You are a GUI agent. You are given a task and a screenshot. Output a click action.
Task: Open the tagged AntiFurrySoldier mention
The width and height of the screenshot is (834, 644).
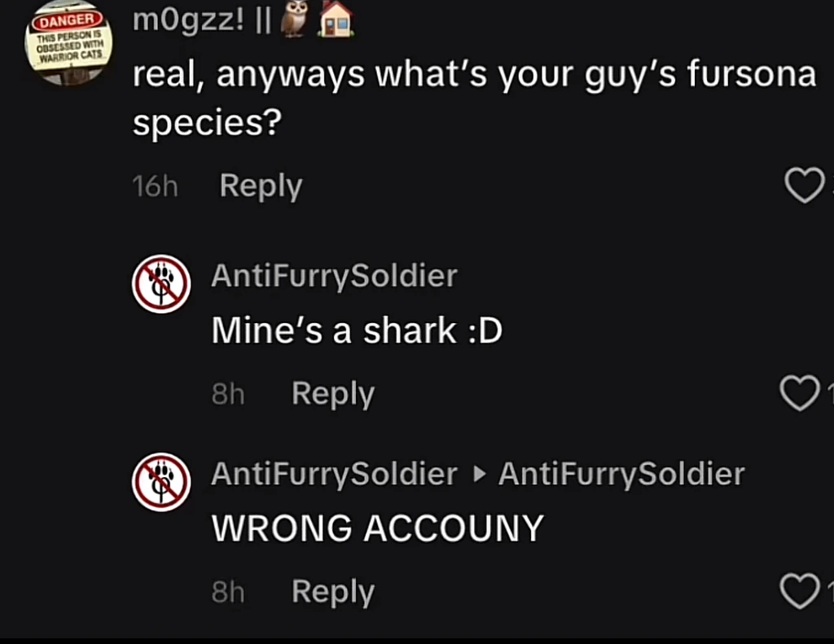tap(621, 473)
